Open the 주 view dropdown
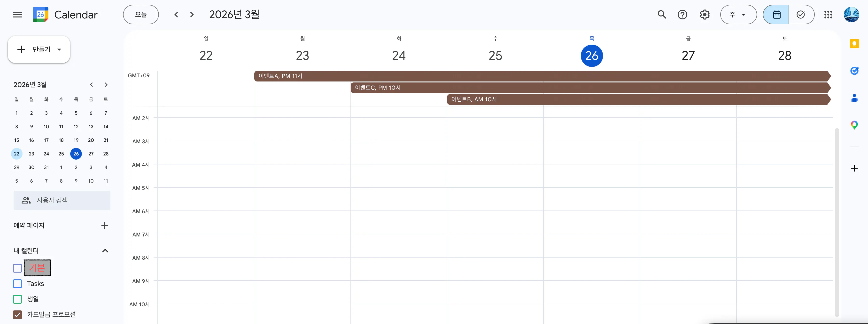Screen dimensions: 868x324 [738, 15]
